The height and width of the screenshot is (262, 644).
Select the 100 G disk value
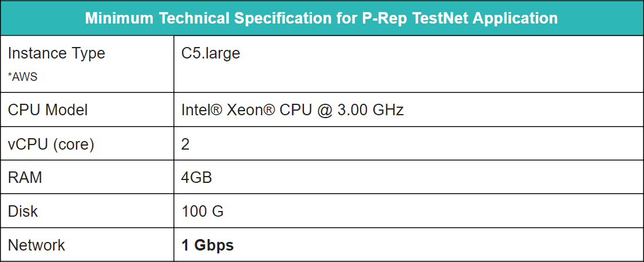click(x=202, y=211)
